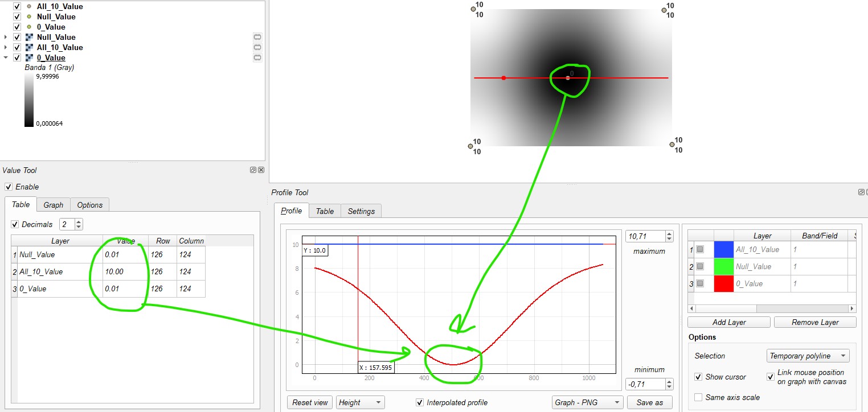Click the float panel icon on Profile Tool titlebar
Viewport: 868px width, 412px height.
coord(860,192)
